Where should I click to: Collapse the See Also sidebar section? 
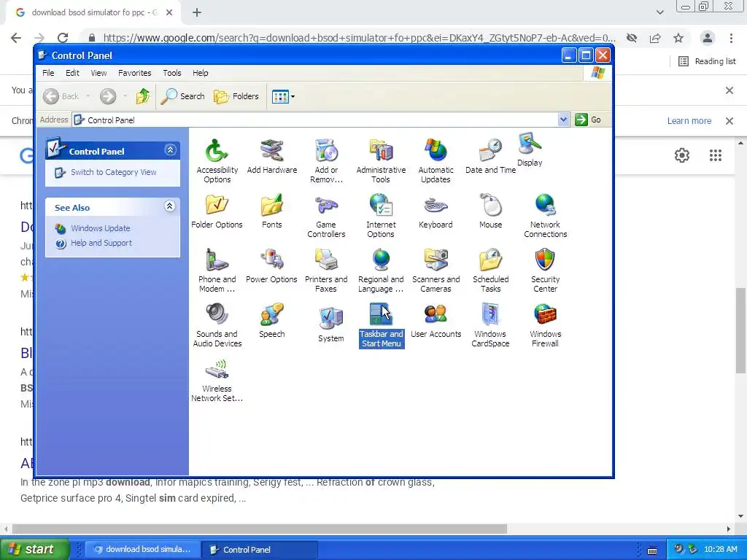point(169,206)
